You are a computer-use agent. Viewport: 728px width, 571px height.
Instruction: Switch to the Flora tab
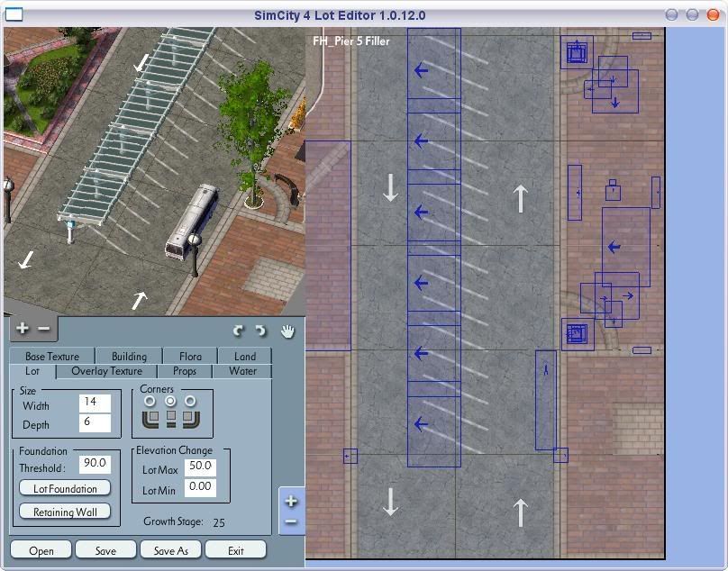pyautogui.click(x=190, y=356)
